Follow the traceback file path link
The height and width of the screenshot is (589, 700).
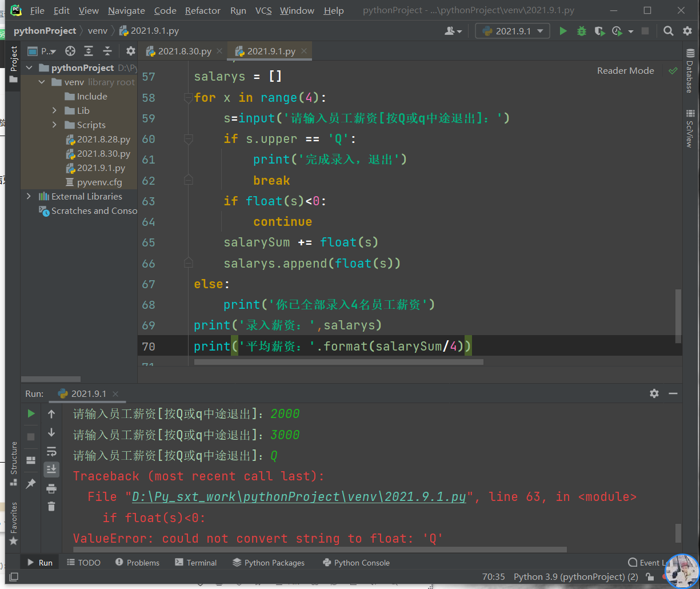299,497
